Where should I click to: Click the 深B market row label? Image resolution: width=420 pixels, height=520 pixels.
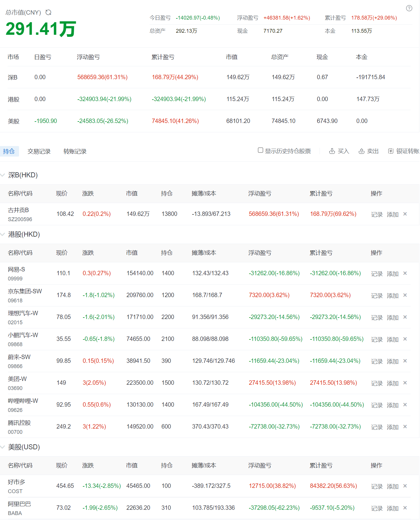(x=13, y=77)
